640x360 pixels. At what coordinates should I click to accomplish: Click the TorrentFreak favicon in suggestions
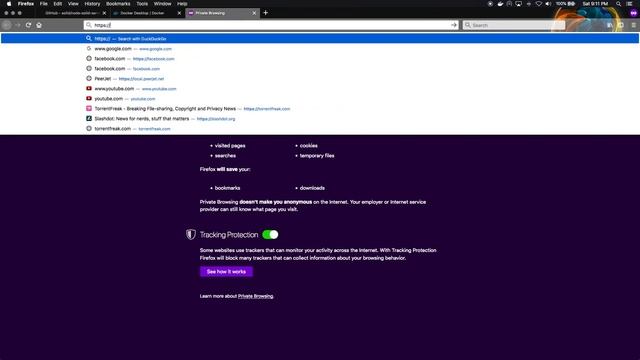89,108
